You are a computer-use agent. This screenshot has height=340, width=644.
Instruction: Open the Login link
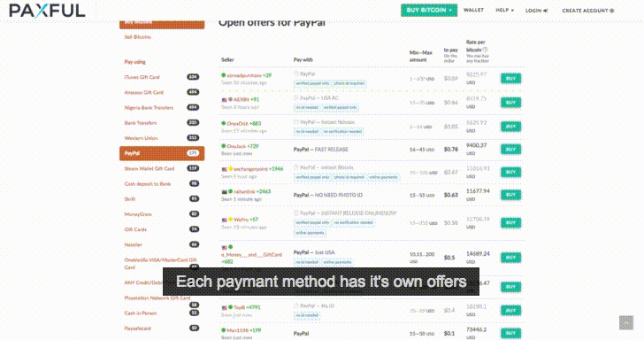536,11
